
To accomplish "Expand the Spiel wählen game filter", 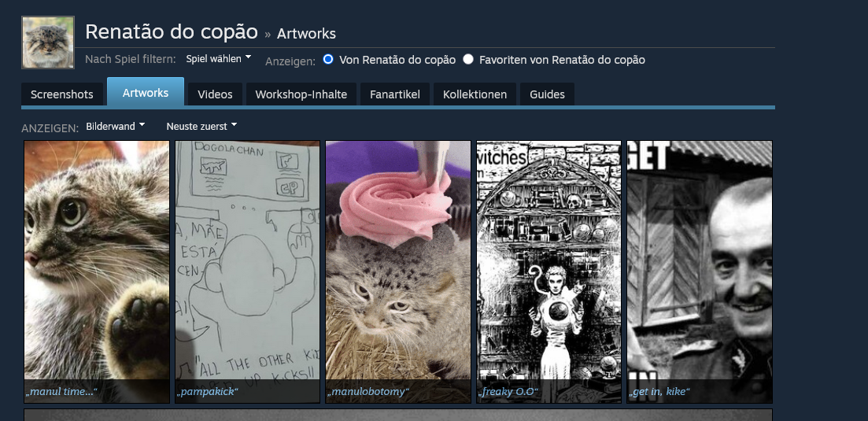I will (218, 59).
